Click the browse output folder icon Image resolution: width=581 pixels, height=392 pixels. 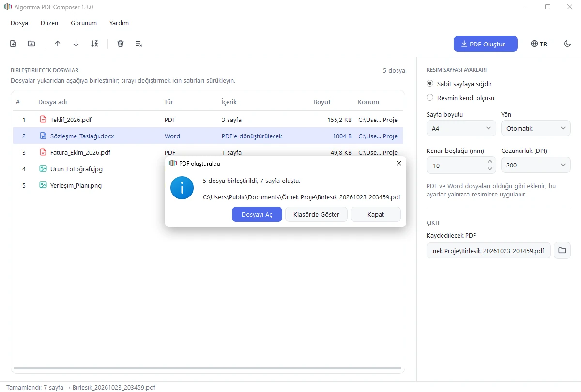[x=562, y=251]
